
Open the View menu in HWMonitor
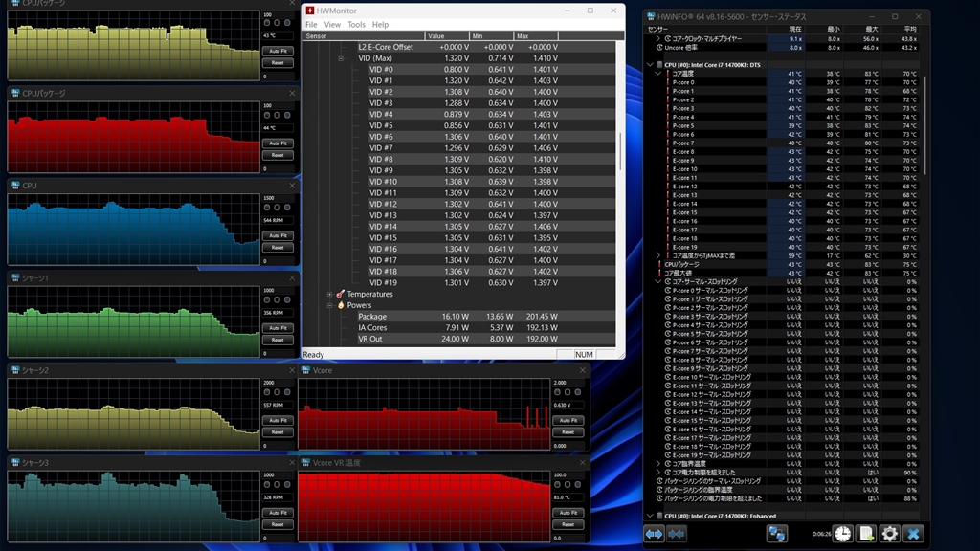332,24
